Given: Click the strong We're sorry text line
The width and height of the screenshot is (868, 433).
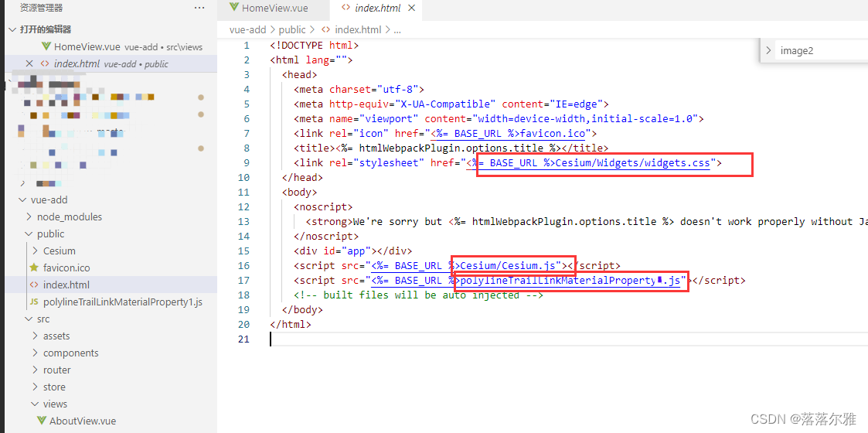Looking at the screenshot, I should pyautogui.click(x=587, y=221).
